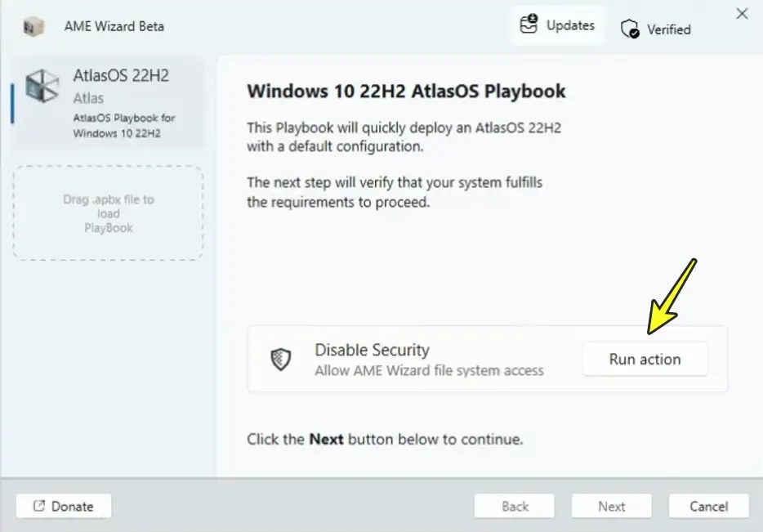Click the Drag .apbx file drop zone
The image size is (763, 532).
[108, 214]
